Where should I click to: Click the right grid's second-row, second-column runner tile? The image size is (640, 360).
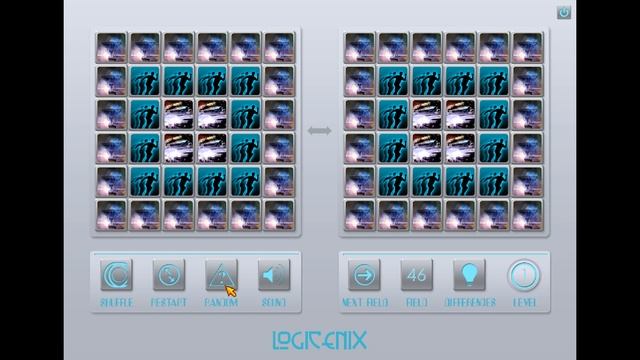point(393,81)
